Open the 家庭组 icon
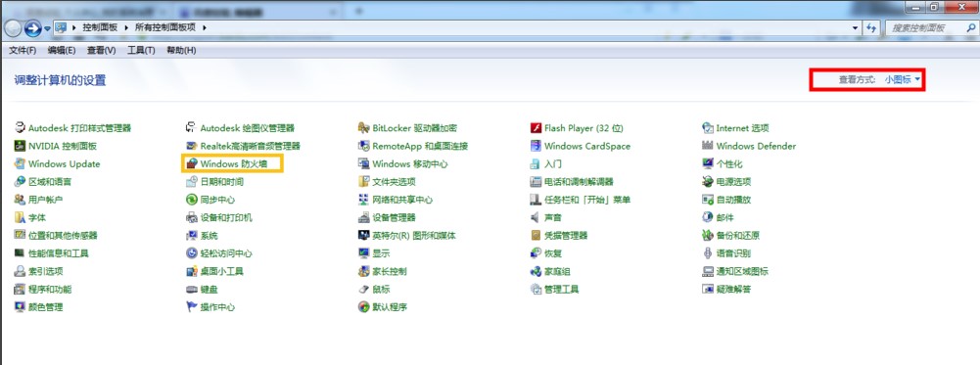Screen dimensions: 980x365 click(535, 271)
